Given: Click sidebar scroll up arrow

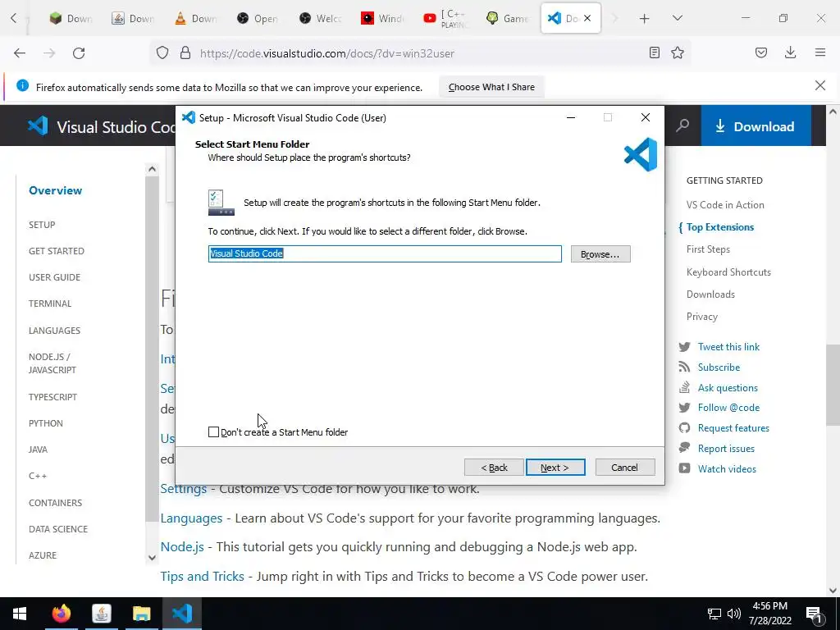Looking at the screenshot, I should tap(152, 169).
